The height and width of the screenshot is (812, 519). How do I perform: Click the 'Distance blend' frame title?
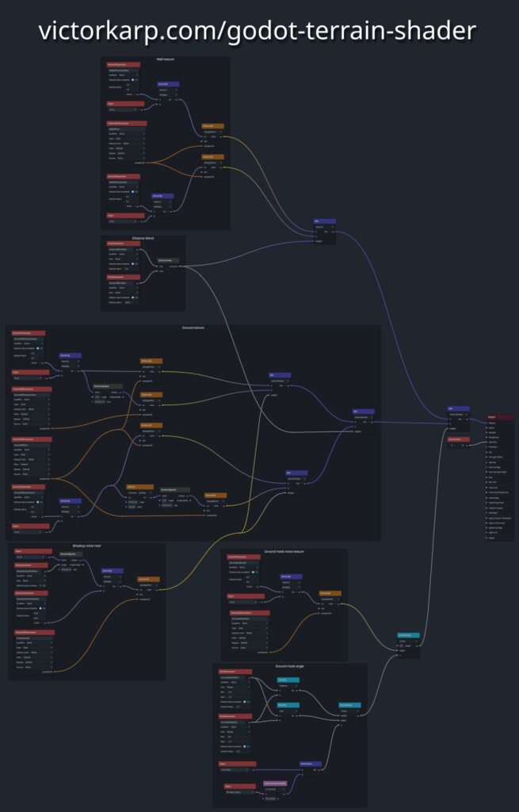tap(143, 238)
